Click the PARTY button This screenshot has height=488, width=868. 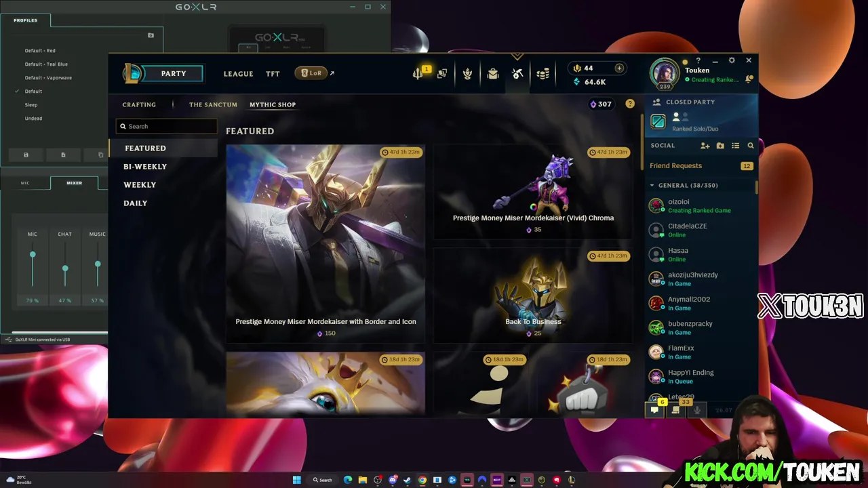point(174,73)
